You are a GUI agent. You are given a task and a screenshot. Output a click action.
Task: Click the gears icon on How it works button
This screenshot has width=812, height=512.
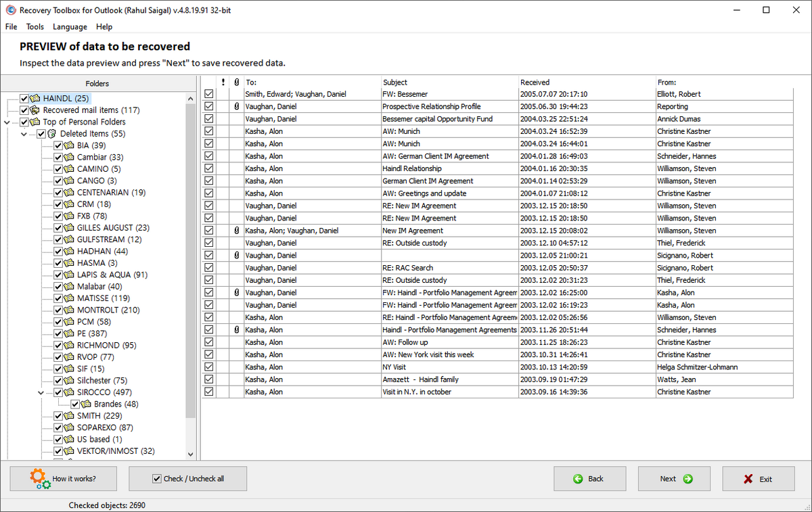(39, 478)
